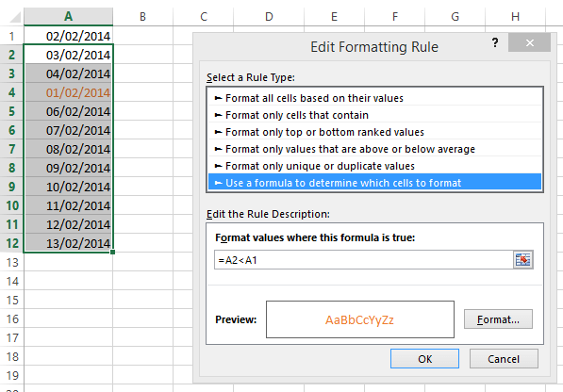Image resolution: width=563 pixels, height=392 pixels.
Task: Select row 19 header
Action: coord(12,375)
